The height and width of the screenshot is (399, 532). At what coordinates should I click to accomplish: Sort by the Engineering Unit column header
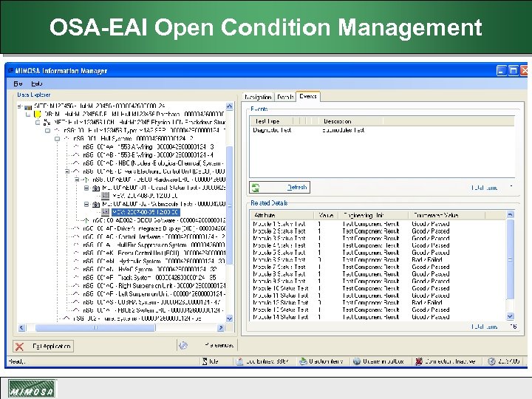pos(374,215)
